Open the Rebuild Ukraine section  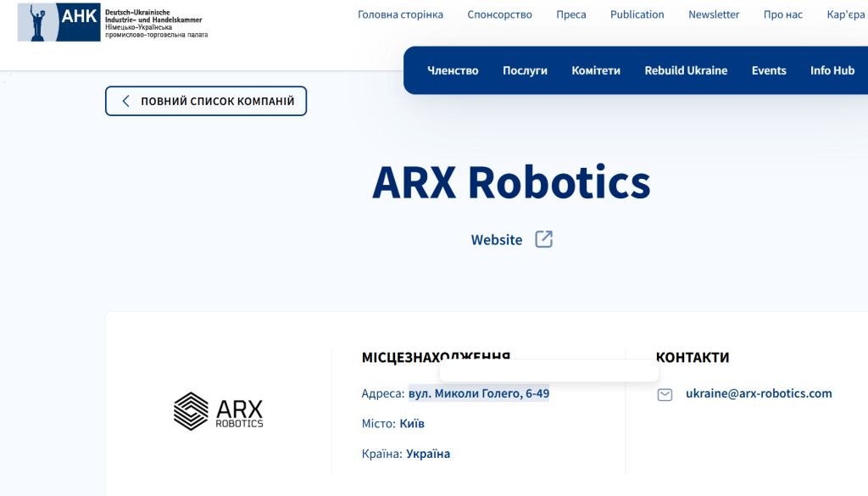pyautogui.click(x=686, y=70)
